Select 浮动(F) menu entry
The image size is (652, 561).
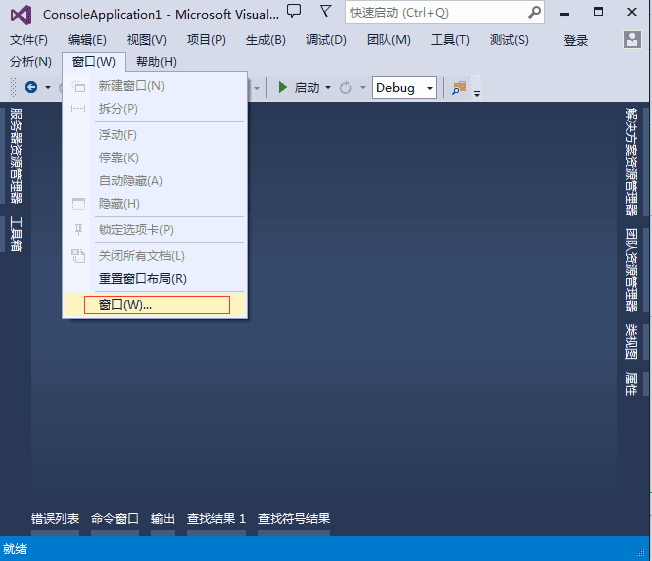pyautogui.click(x=155, y=135)
